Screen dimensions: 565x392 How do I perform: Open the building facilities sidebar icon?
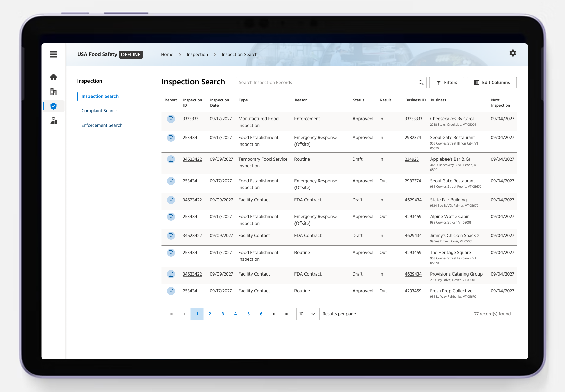(53, 92)
